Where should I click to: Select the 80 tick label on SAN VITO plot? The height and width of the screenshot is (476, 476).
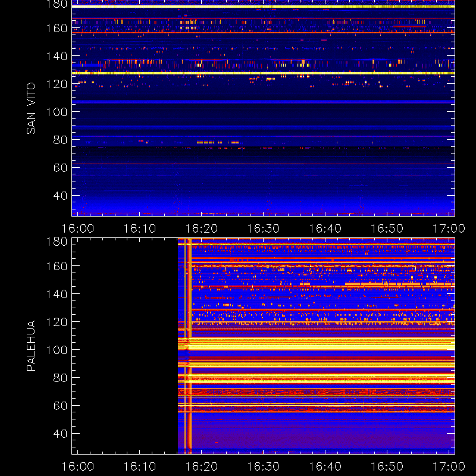(x=60, y=140)
